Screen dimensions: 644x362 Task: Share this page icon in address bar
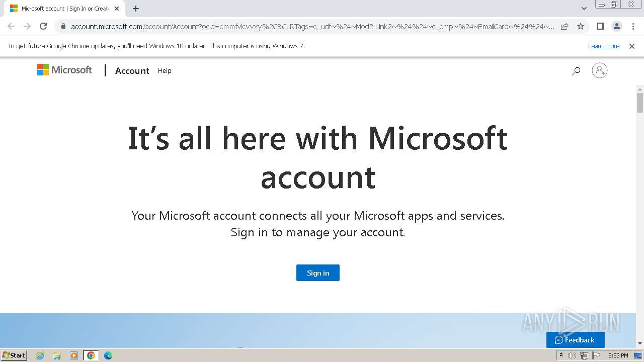[x=565, y=26]
